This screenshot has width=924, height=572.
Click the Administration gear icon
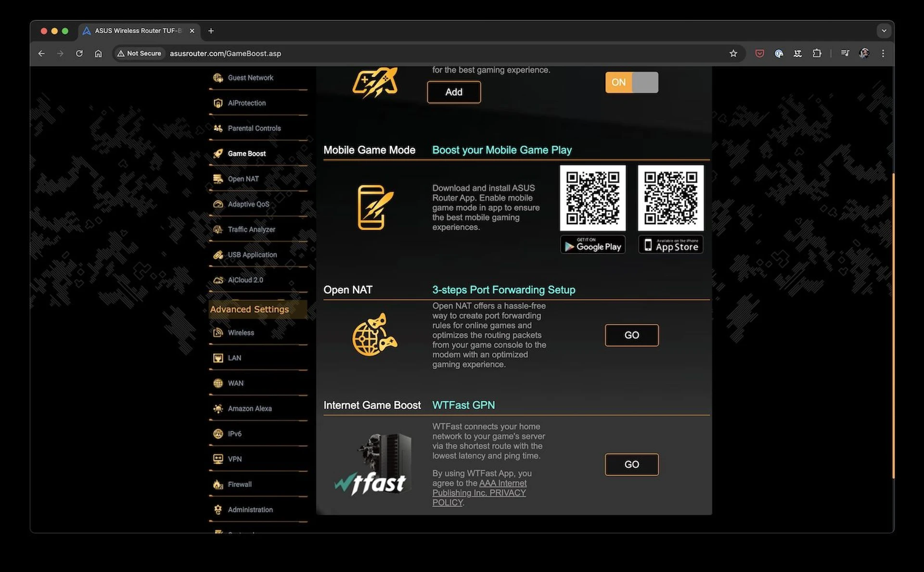218,509
